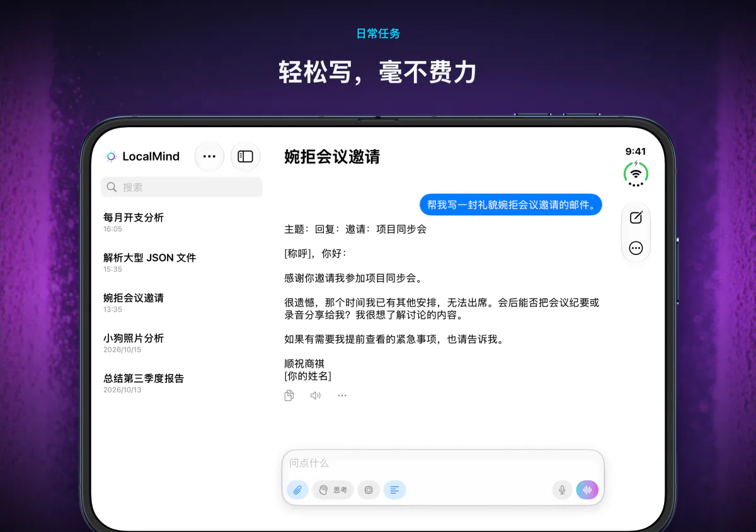Viewport: 756px width, 532px height.
Task: Click the 9:41 clock in status area
Action: click(636, 151)
